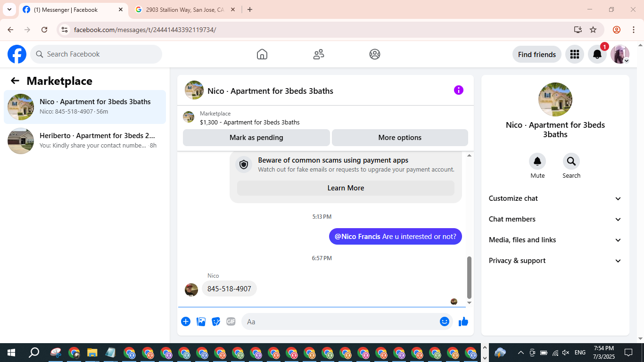The image size is (644, 362).
Task: Open the Windows notification center
Action: tap(628, 353)
